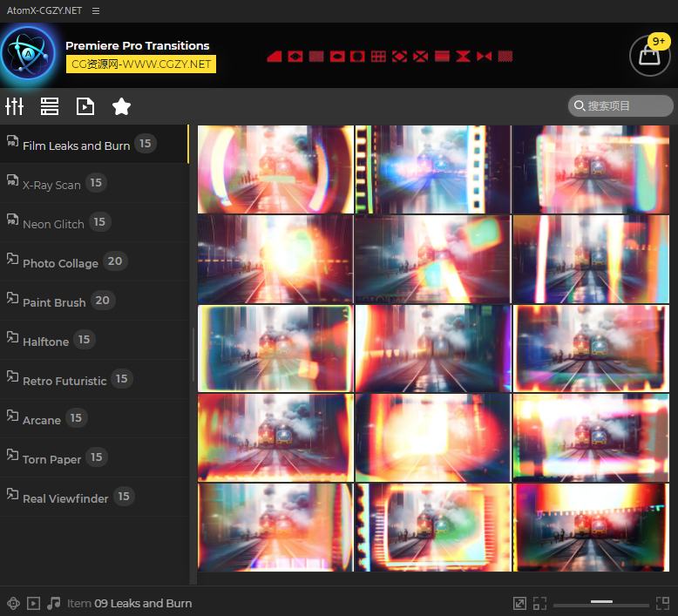Screen dimensions: 678x616
Task: Open the Halftone category
Action: 94,340
